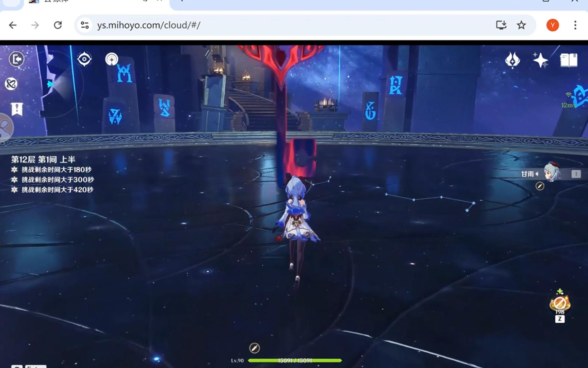View site information for ys.mihoyo.com
588x368 pixels.
[x=85, y=25]
